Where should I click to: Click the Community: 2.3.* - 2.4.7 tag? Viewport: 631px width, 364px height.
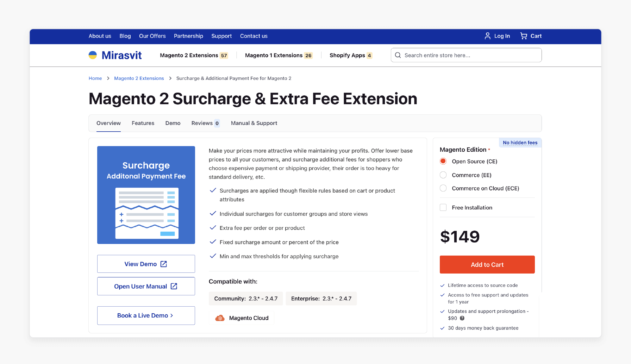coord(246,299)
